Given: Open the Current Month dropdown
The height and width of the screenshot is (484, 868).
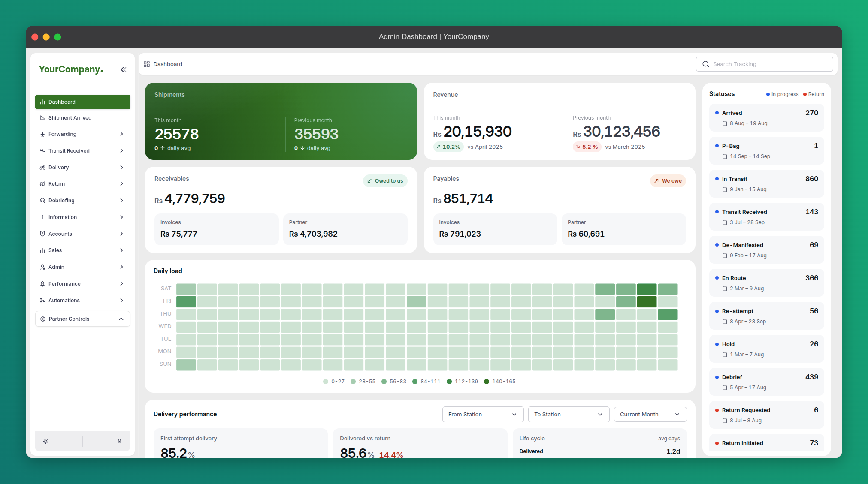Looking at the screenshot, I should click(x=650, y=415).
